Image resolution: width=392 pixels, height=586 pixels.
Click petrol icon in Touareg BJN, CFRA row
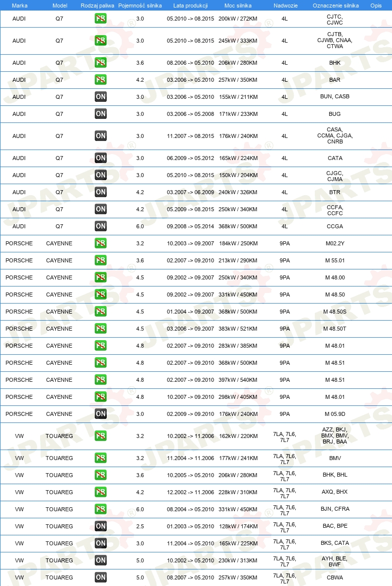click(x=100, y=509)
